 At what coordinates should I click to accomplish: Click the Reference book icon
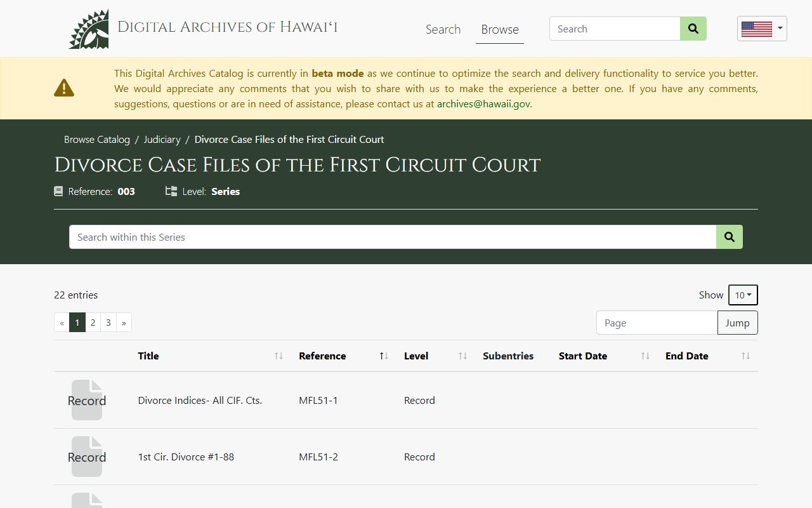[x=58, y=191]
